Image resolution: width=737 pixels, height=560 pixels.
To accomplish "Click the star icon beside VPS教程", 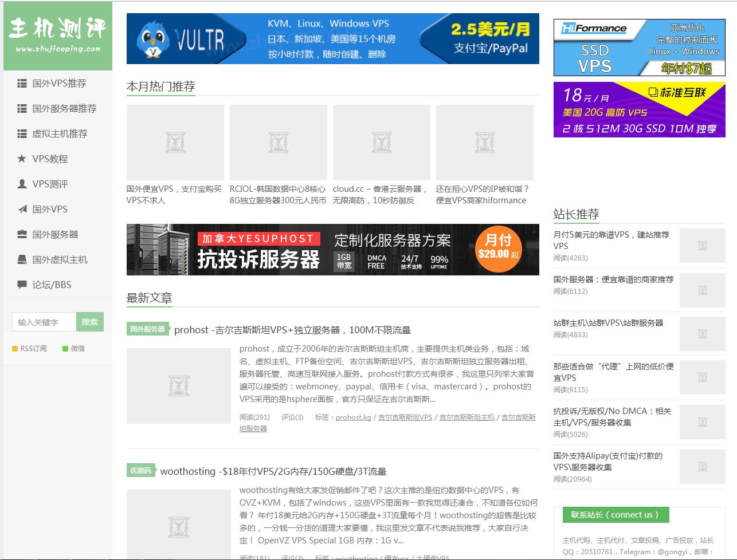I will pos(22,159).
